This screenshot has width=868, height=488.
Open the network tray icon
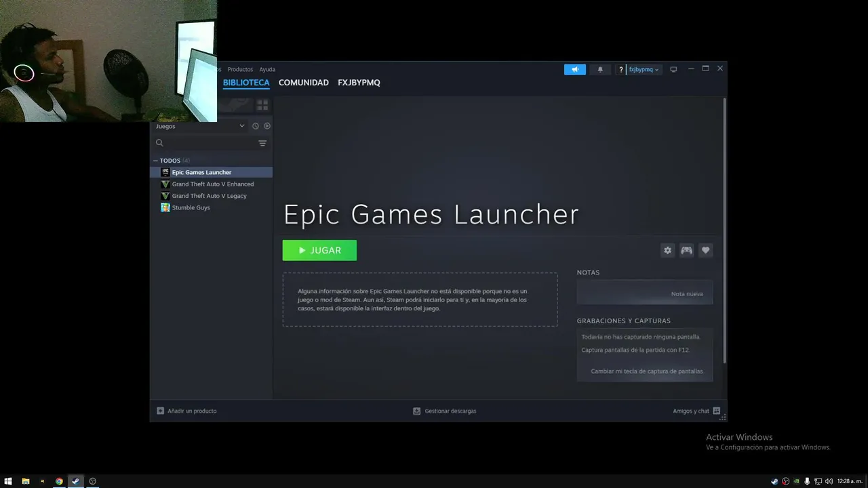(818, 481)
